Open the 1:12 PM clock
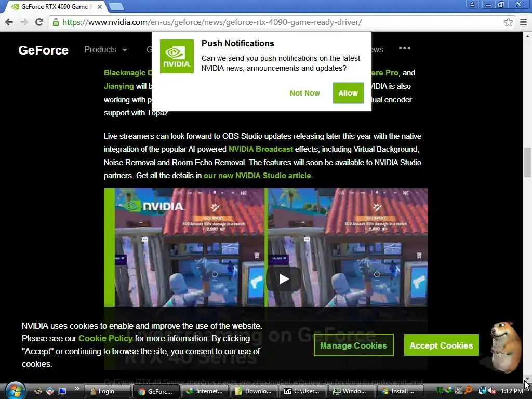 pyautogui.click(x=512, y=391)
